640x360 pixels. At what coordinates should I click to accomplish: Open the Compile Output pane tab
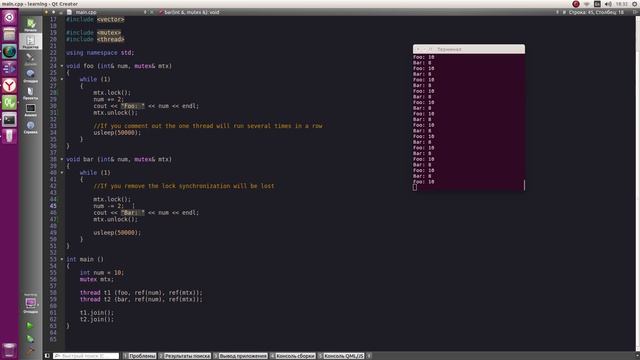click(293, 356)
